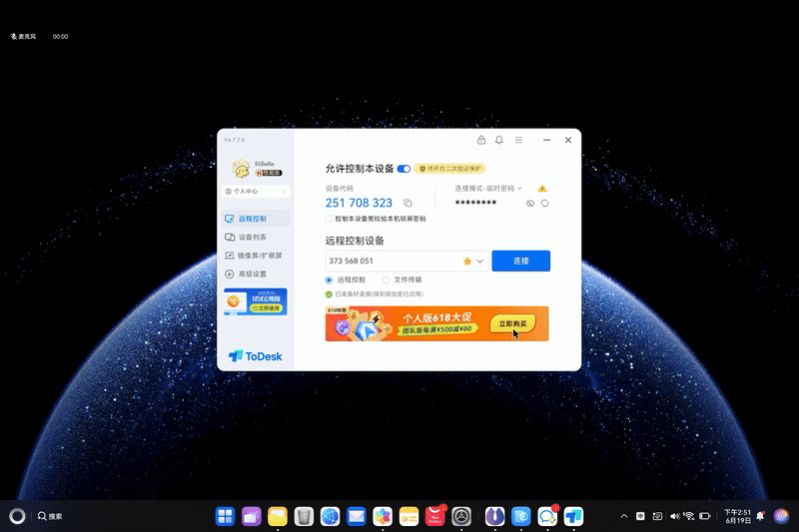799x532 pixels.
Task: Click the lock screen icon in ToDesk header
Action: pyautogui.click(x=481, y=140)
